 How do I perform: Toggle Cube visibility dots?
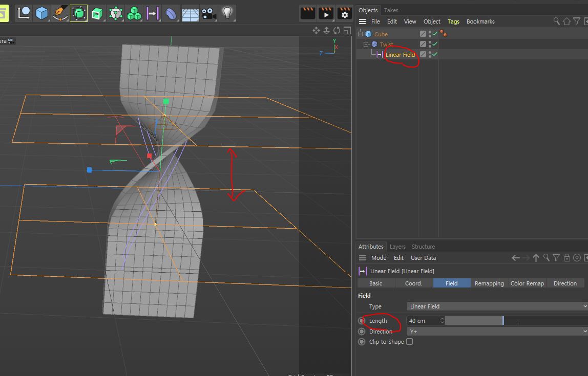point(430,34)
